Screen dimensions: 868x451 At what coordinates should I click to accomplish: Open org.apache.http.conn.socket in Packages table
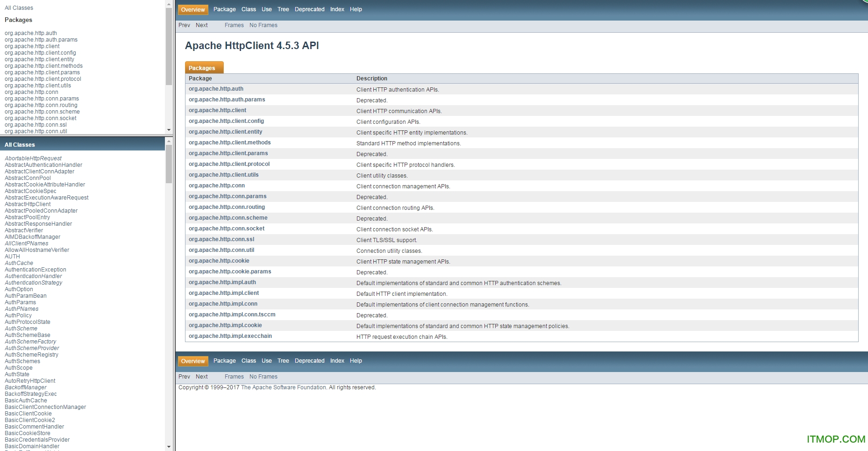(227, 229)
